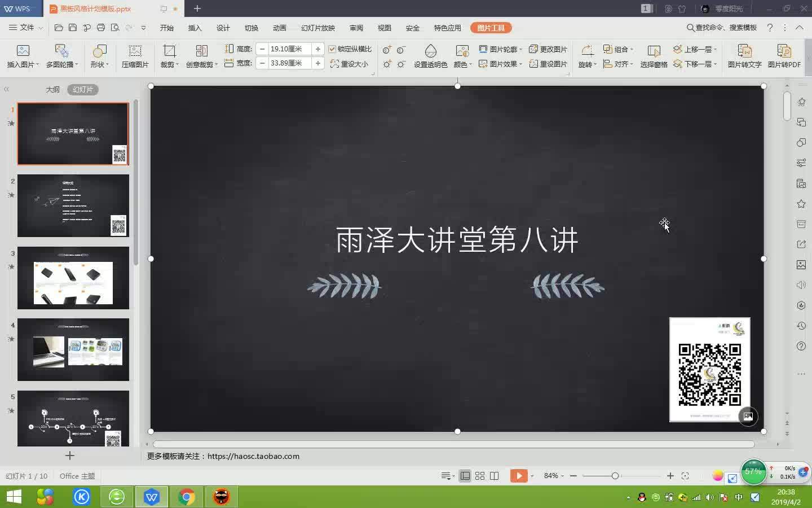
Task: Open the File menu dropdown (文件)
Action: (x=26, y=28)
